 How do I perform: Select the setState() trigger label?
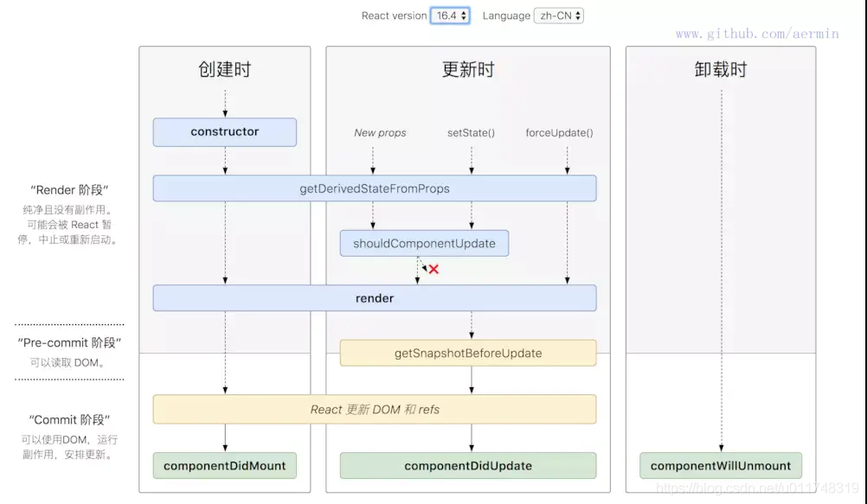[470, 132]
